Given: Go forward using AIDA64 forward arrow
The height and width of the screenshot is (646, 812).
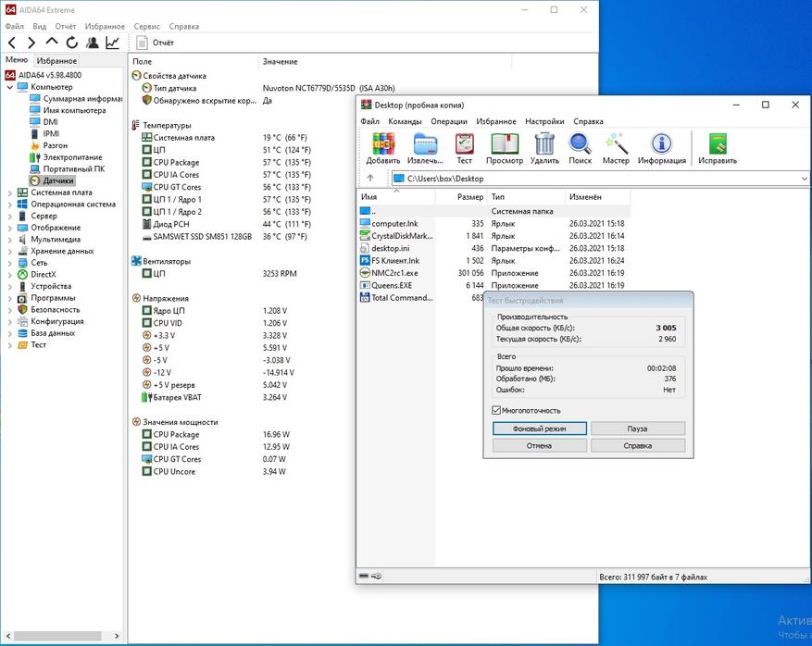Looking at the screenshot, I should pos(31,43).
